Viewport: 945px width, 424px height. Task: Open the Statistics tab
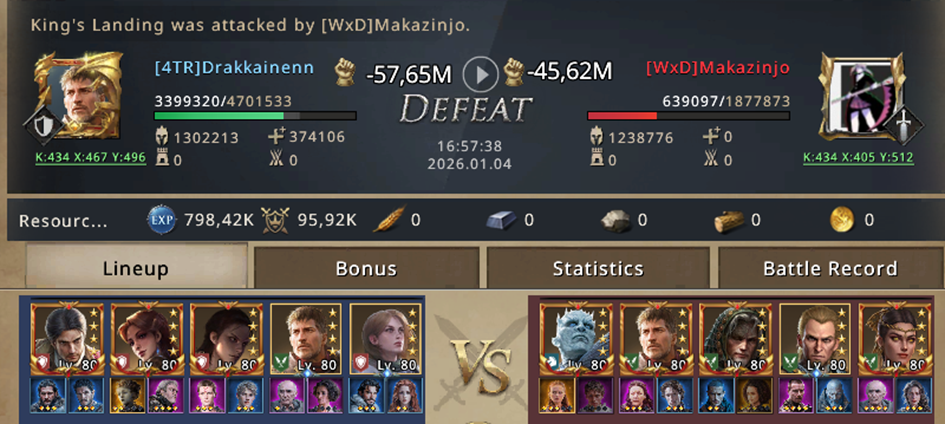tap(598, 268)
